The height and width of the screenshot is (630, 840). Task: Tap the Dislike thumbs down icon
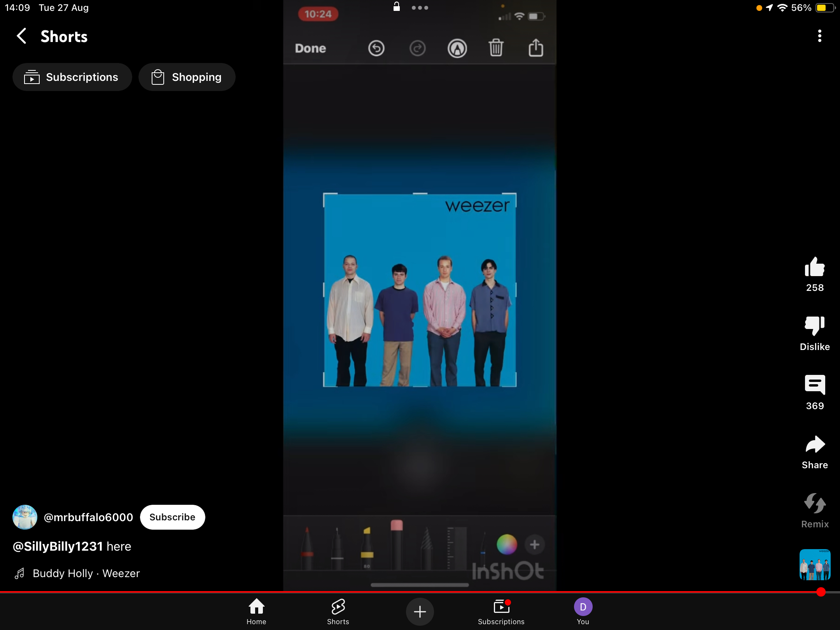(x=814, y=326)
